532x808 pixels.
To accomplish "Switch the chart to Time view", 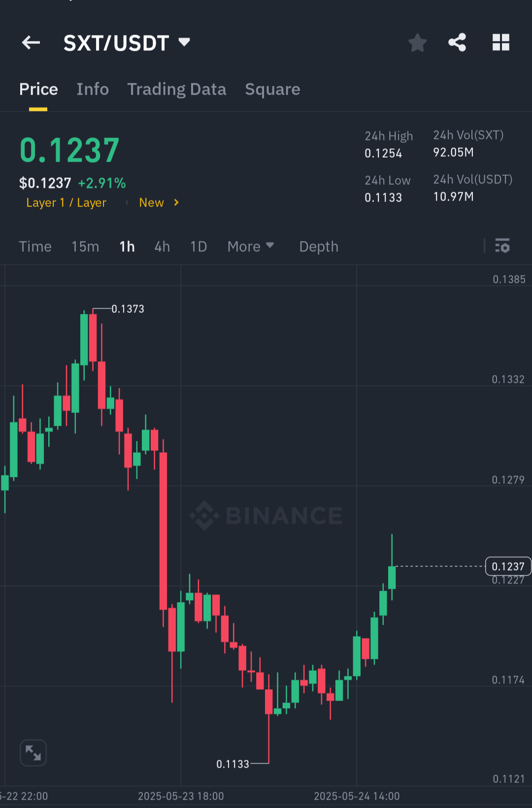I will [x=35, y=246].
